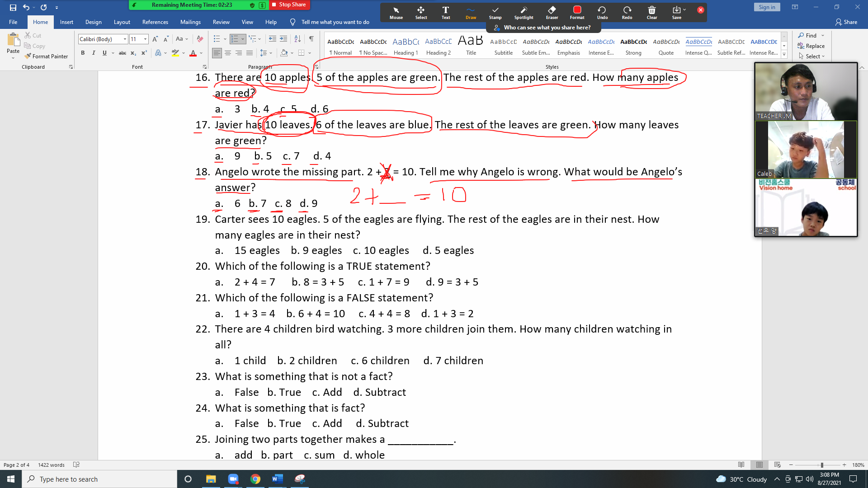
Task: Toggle Bold formatting
Action: click(x=83, y=53)
